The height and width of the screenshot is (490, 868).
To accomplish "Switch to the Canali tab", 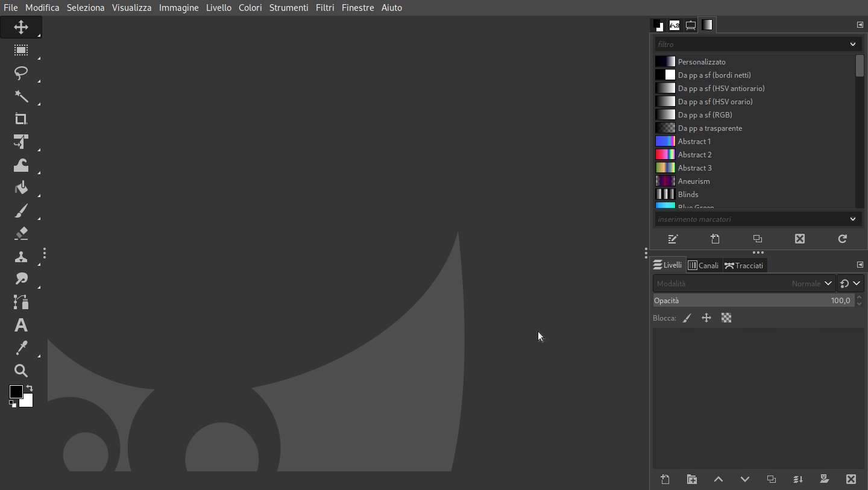I will pos(703,265).
